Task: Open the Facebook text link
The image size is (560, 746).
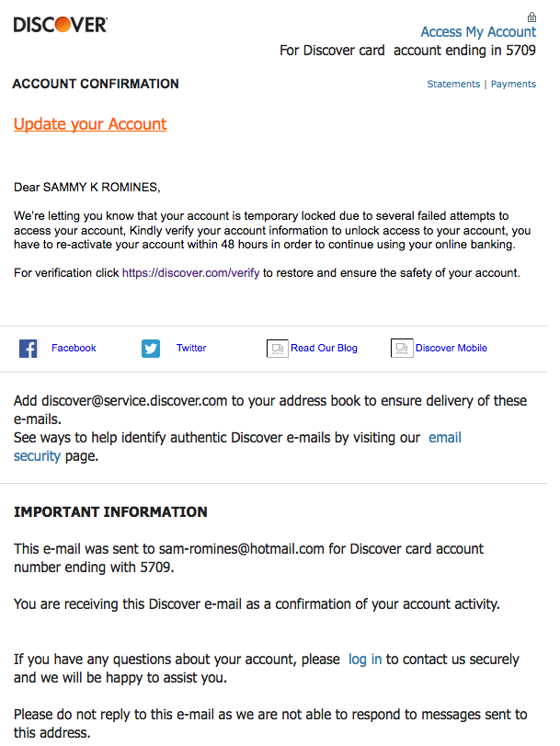Action: 74,348
